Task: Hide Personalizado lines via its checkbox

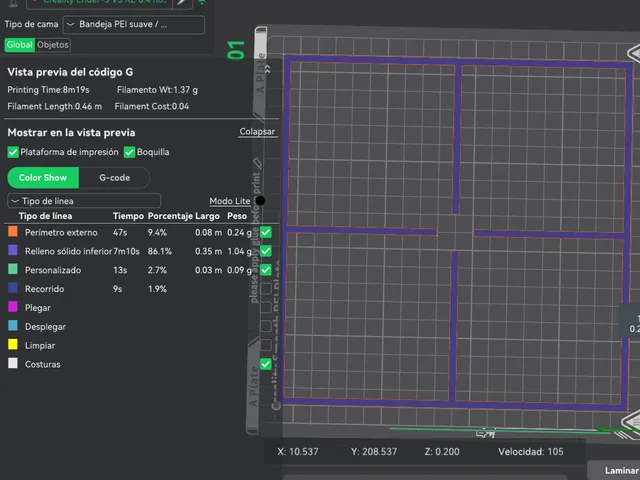Action: point(266,270)
